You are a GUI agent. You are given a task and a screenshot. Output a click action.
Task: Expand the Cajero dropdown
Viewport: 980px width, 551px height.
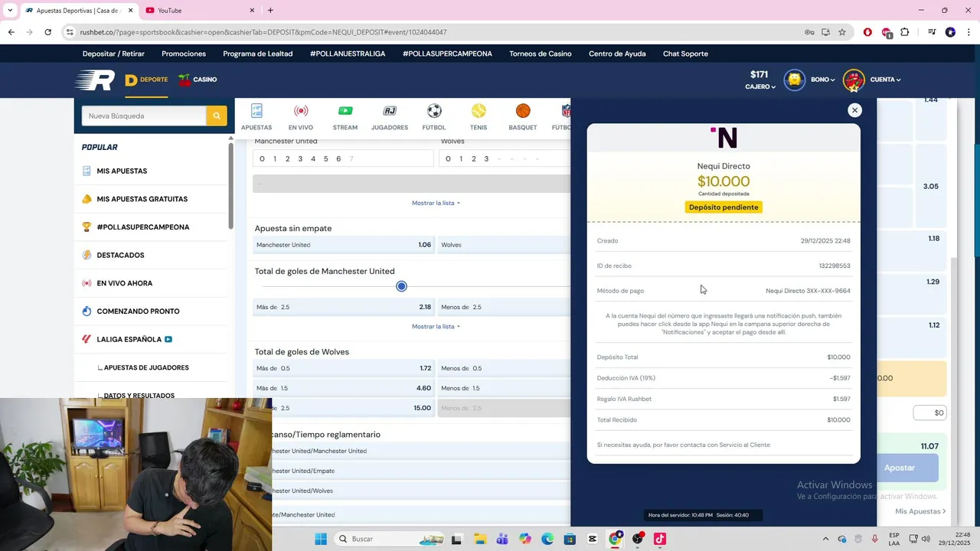pyautogui.click(x=760, y=87)
